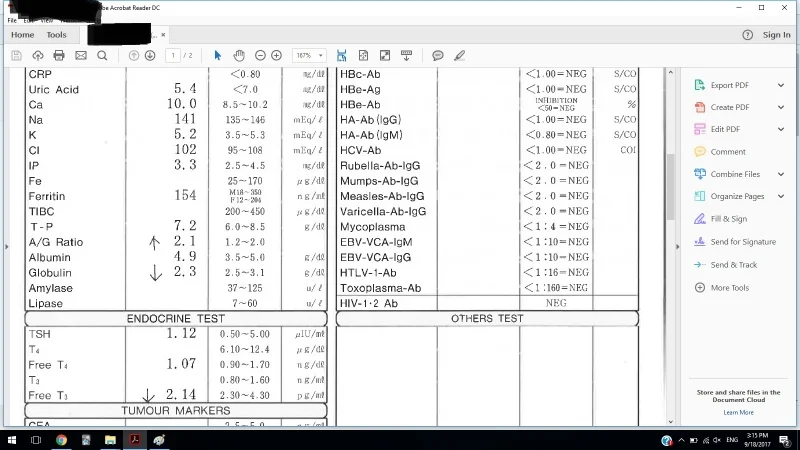The height and width of the screenshot is (450, 800).
Task: Click the TSH value 1.12
Action: point(181,334)
